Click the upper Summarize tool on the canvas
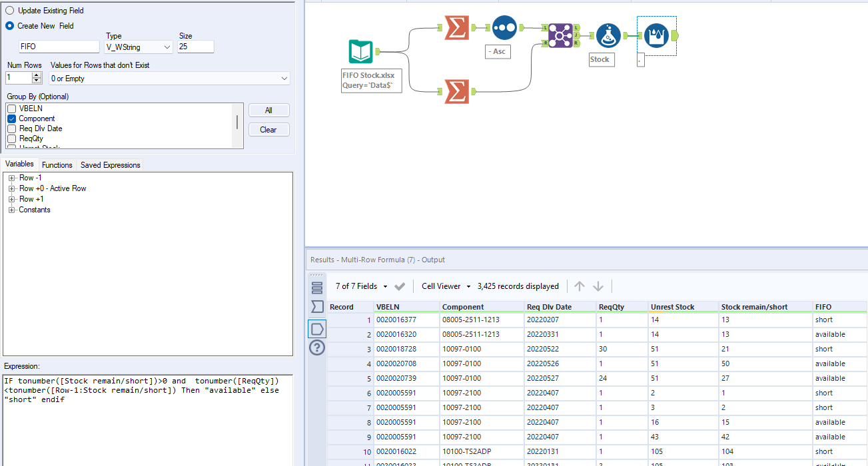Image resolution: width=868 pixels, height=466 pixels. point(456,27)
